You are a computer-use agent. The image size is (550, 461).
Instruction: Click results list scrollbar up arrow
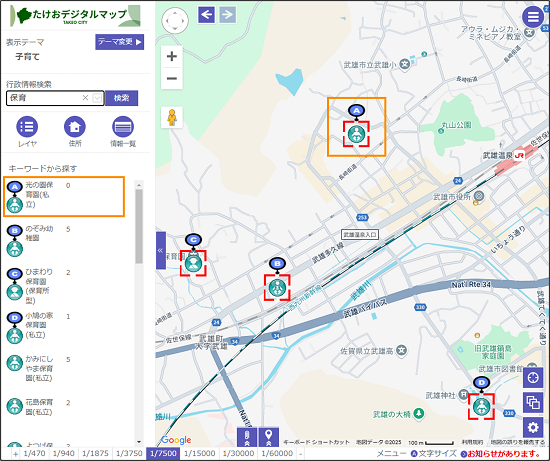(139, 185)
